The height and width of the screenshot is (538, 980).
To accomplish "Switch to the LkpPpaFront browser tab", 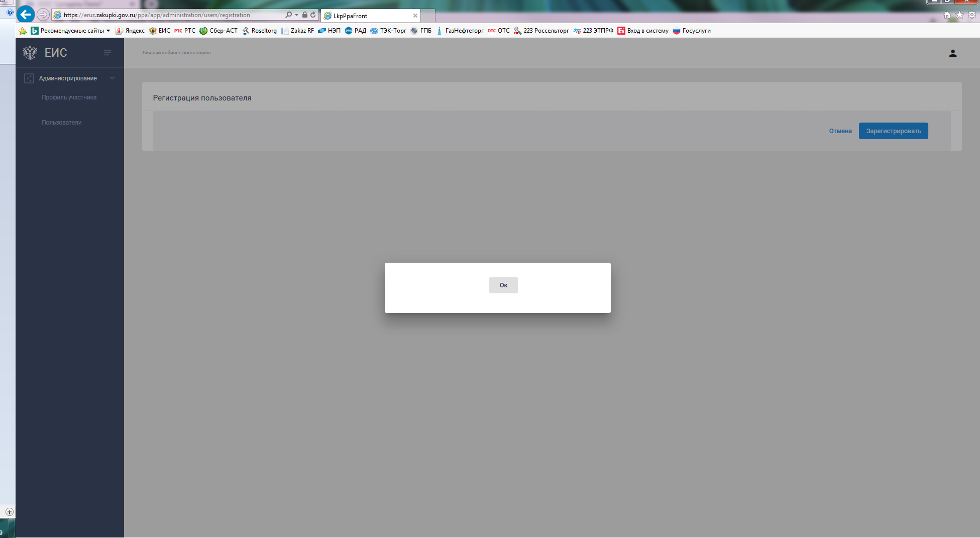I will click(x=367, y=16).
